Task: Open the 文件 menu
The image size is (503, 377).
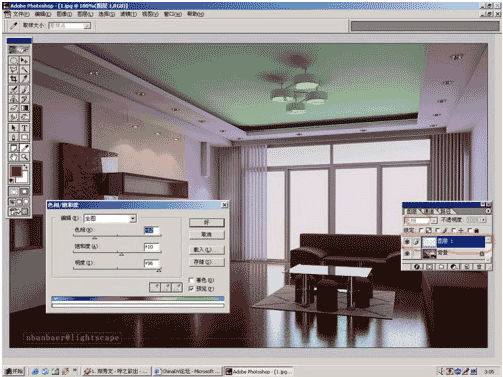Action: (21, 14)
